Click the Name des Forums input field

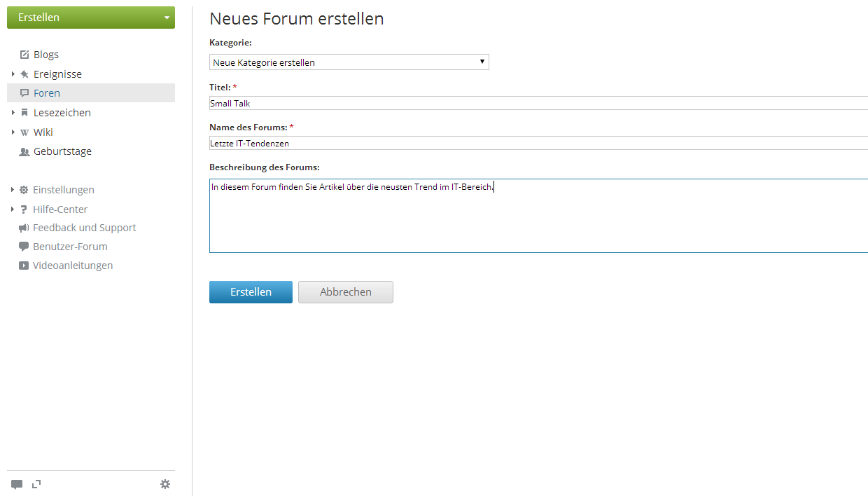pyautogui.click(x=538, y=143)
